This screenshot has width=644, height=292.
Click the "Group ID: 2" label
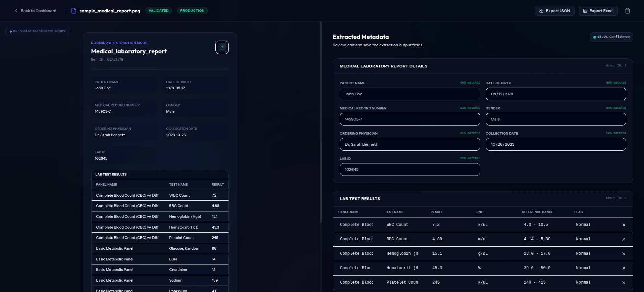point(616,198)
